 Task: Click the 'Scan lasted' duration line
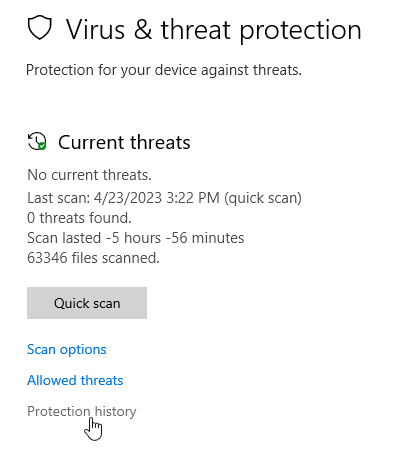136,238
